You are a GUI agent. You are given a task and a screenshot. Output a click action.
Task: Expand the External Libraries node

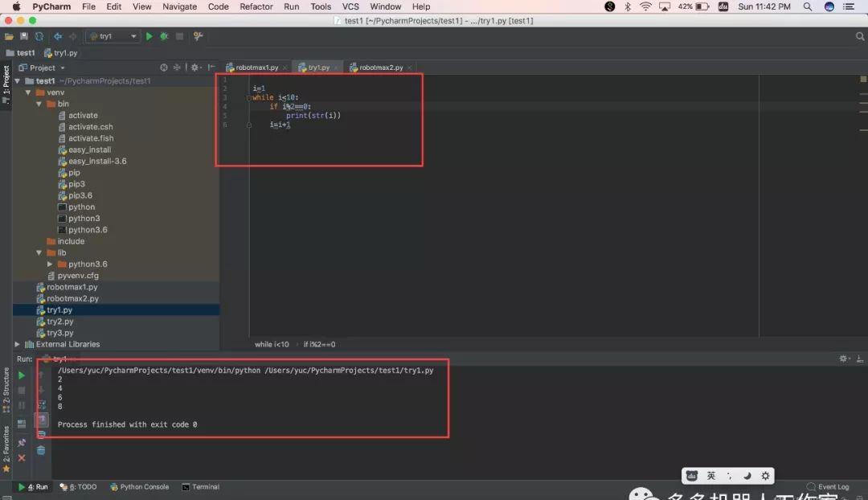17,344
